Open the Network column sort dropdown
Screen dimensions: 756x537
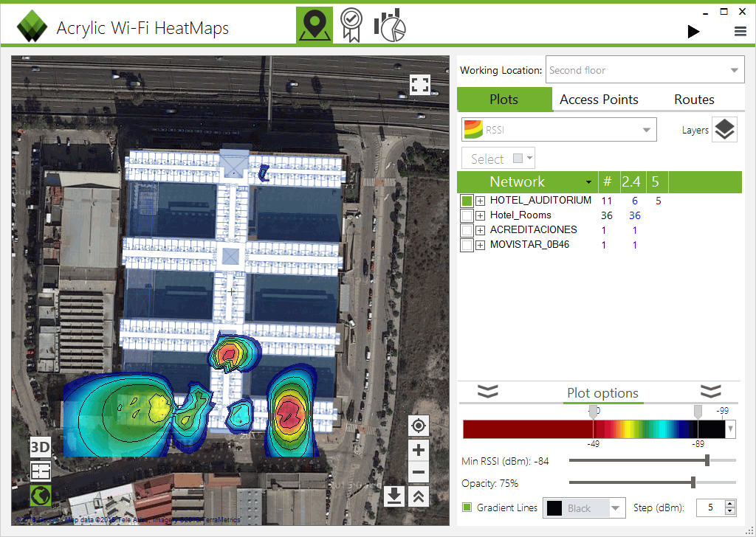(x=588, y=182)
